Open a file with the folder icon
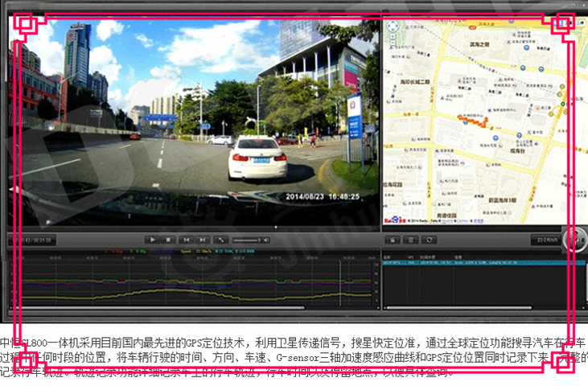The width and height of the screenshot is (588, 386). click(x=393, y=240)
